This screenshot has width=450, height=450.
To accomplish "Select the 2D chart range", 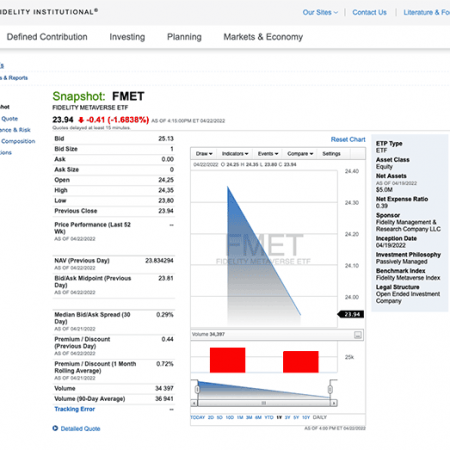I will pyautogui.click(x=211, y=417).
